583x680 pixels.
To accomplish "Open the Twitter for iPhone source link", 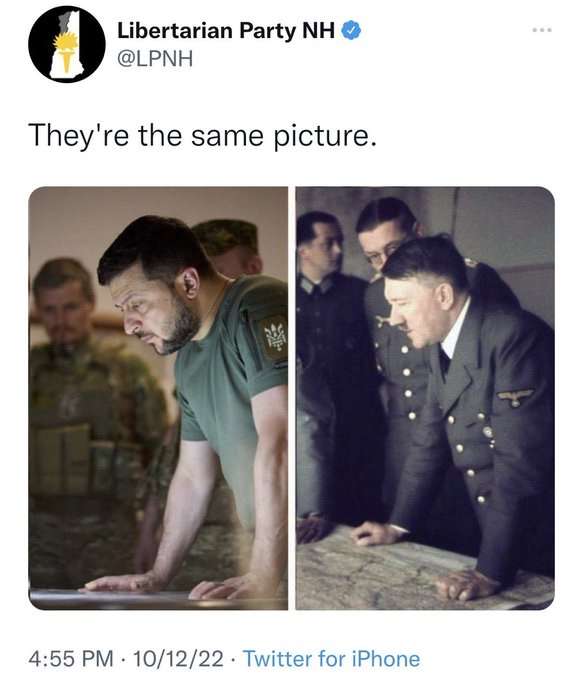I will (x=331, y=658).
